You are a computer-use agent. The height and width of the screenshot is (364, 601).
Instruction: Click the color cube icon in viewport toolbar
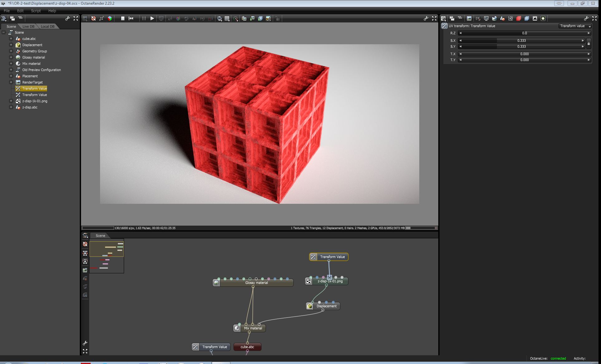click(x=110, y=18)
